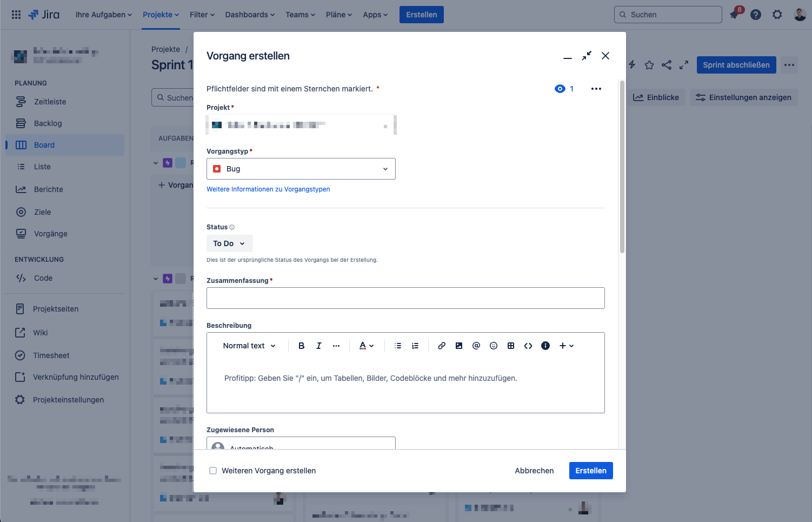Open Weitere Informationen zu Vorgangstypen link

[x=268, y=189]
